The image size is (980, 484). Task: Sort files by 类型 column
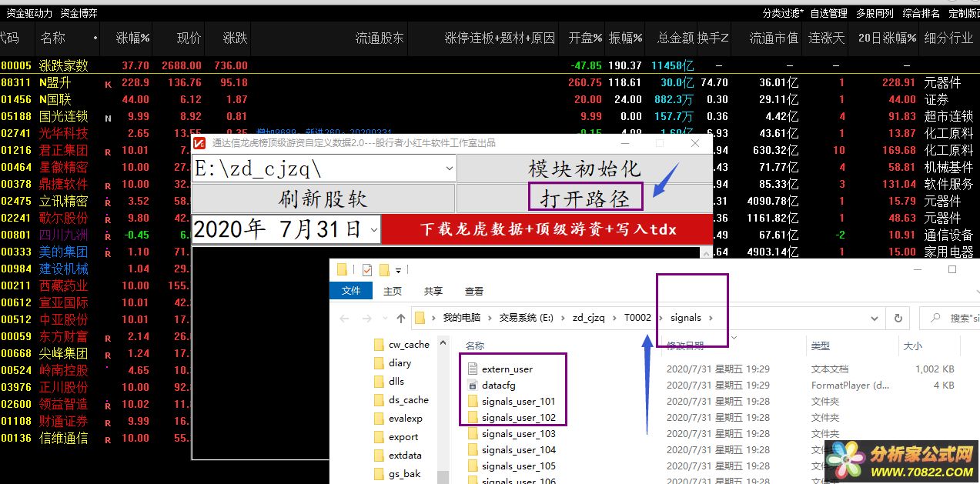pos(821,346)
